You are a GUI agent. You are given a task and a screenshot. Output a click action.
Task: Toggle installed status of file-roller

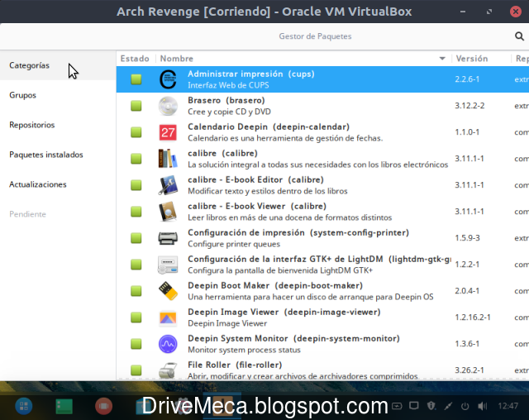[136, 370]
